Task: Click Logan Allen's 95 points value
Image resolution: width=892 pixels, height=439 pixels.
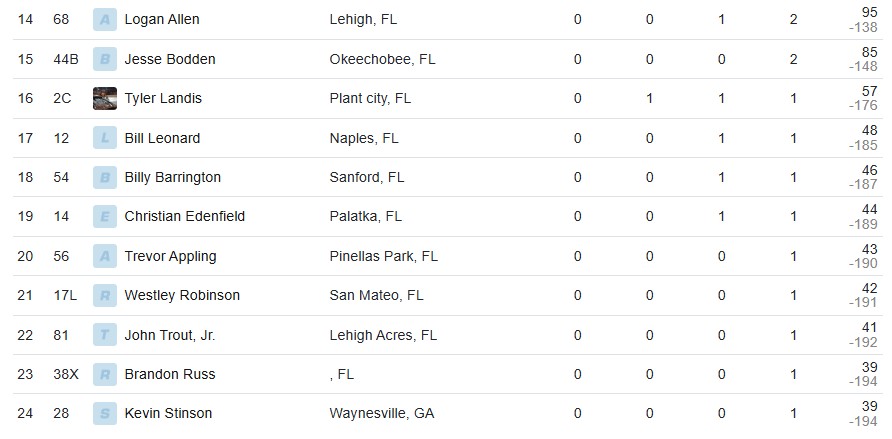Action: [869, 13]
